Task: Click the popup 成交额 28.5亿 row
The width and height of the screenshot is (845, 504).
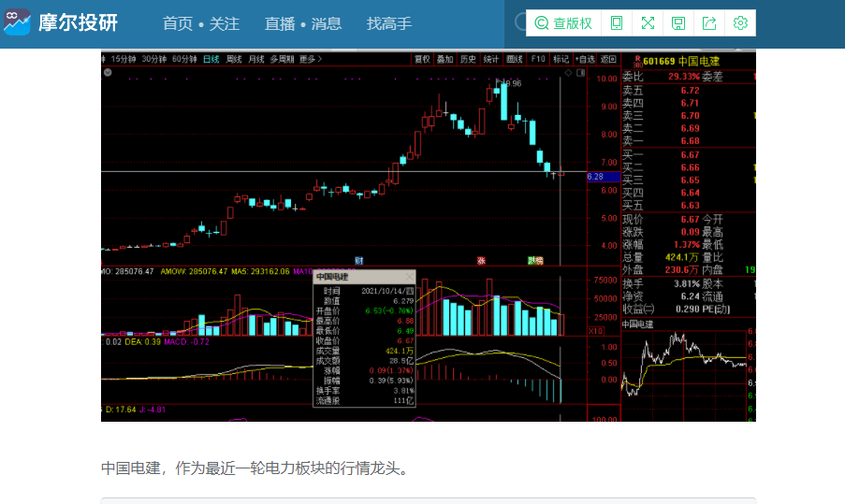Action: pyautogui.click(x=364, y=361)
